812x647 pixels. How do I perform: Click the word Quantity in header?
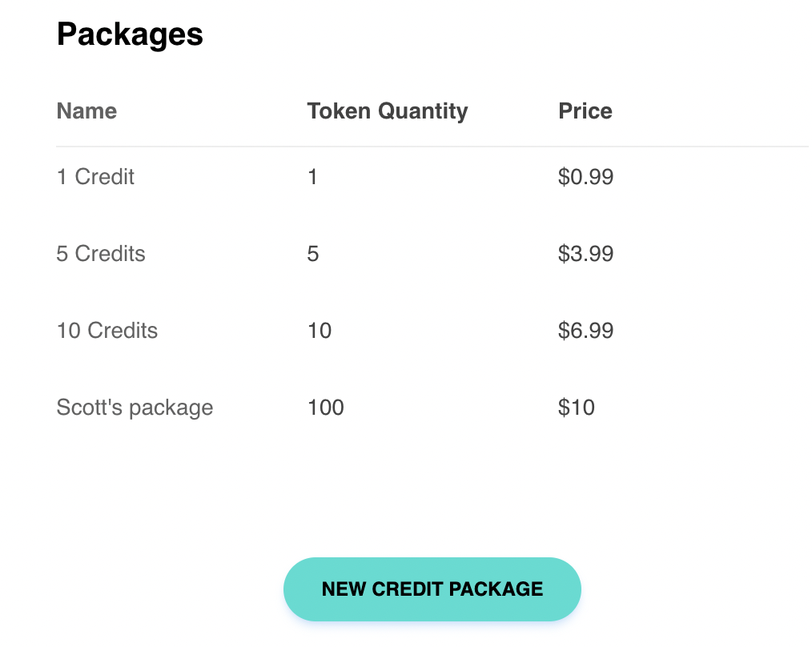pos(423,111)
